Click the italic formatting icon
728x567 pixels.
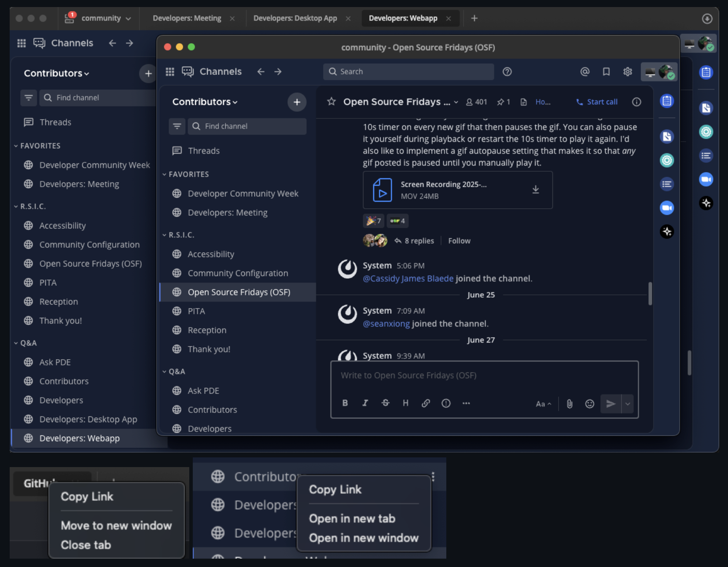click(x=365, y=403)
